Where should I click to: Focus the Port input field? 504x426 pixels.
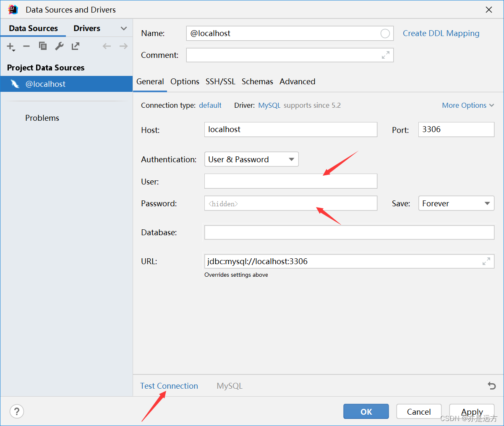coord(456,130)
